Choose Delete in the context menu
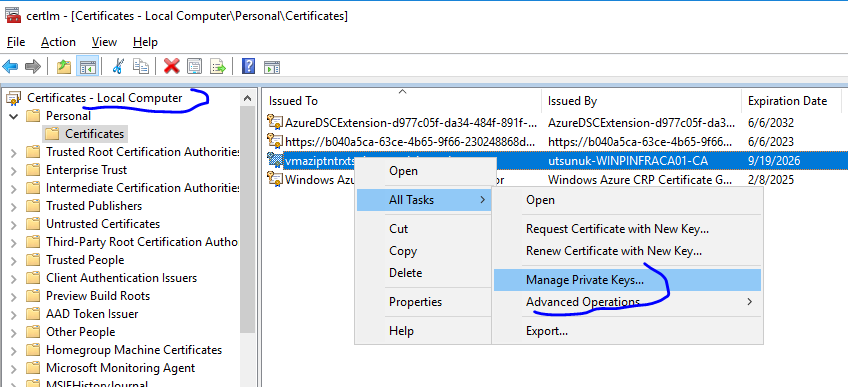 point(423,273)
